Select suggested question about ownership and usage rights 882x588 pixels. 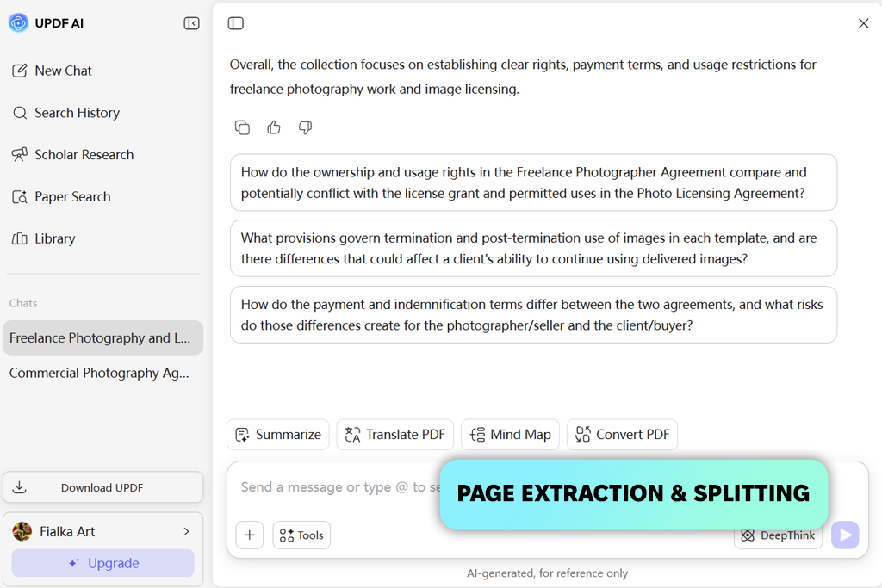pyautogui.click(x=533, y=183)
